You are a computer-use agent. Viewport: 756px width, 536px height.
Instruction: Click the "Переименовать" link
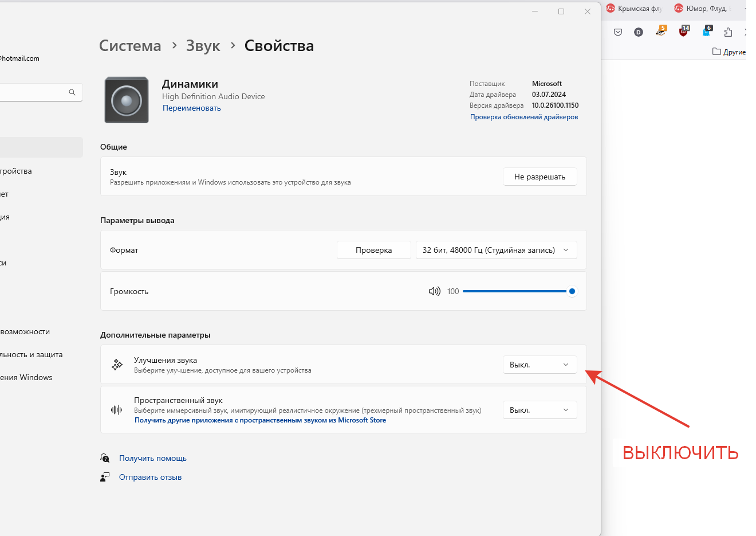point(191,108)
